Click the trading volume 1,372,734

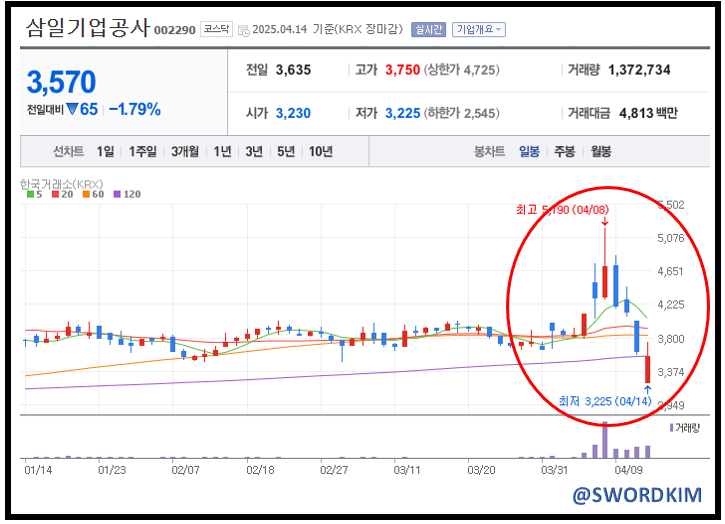[x=639, y=70]
